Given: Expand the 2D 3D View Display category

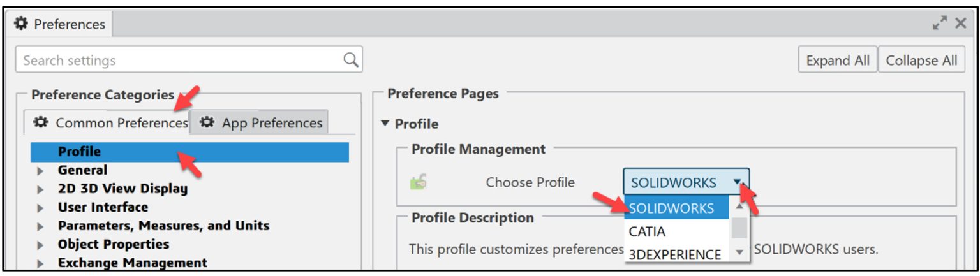Looking at the screenshot, I should pos(41,189).
